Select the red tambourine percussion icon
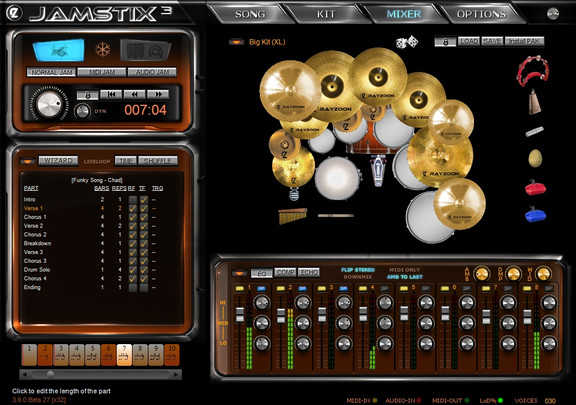The width and height of the screenshot is (576, 405). click(533, 70)
